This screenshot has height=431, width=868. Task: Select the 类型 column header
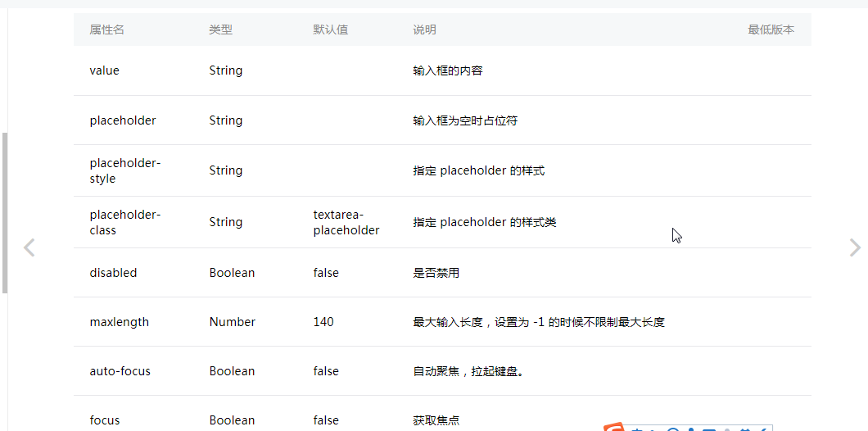221,30
